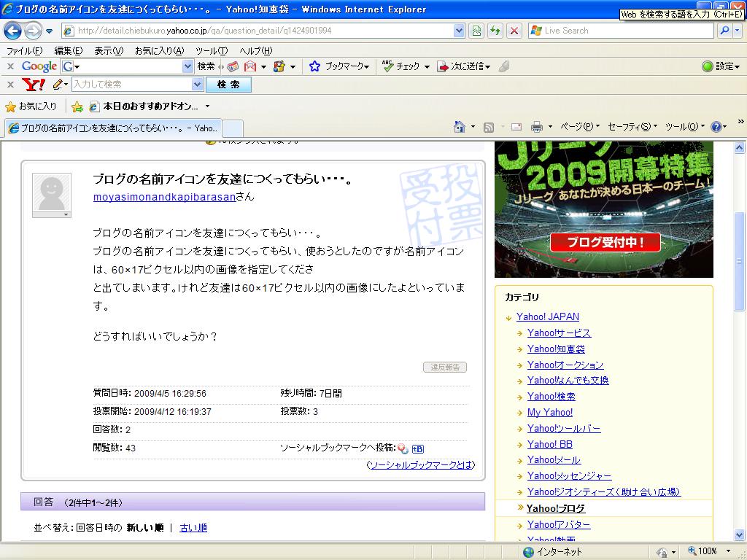Click the blue Help question mark icon
This screenshot has height=560, width=747.
coord(716,127)
